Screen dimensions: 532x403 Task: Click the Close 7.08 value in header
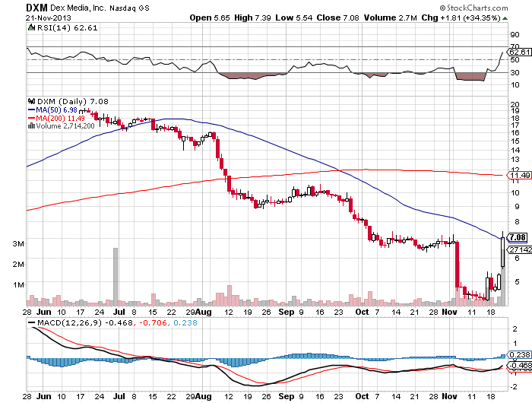337,17
